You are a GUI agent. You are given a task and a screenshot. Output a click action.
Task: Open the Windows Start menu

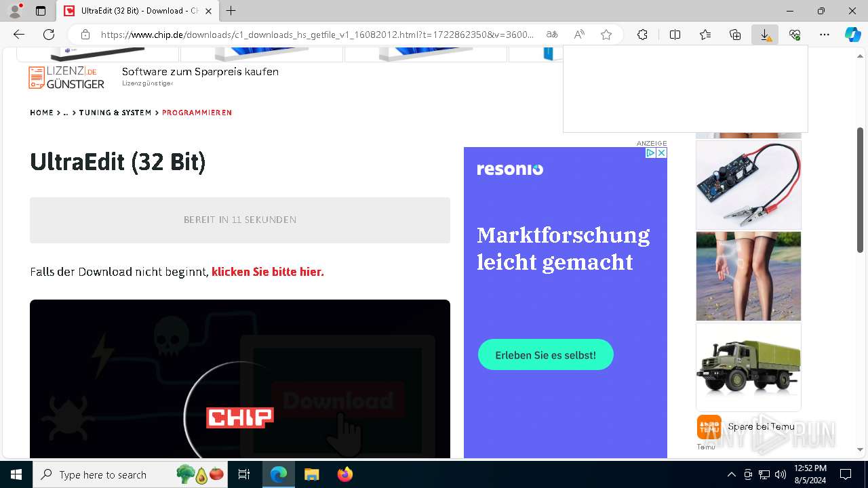[x=16, y=474]
